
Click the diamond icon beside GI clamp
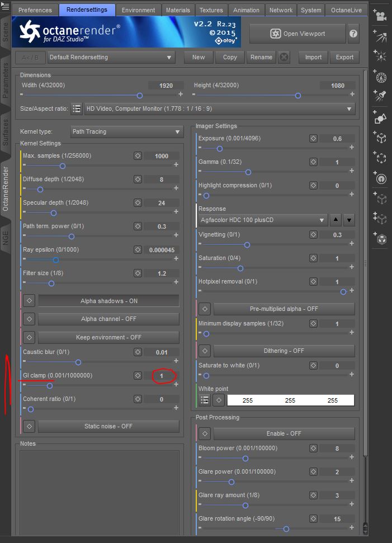click(x=138, y=375)
